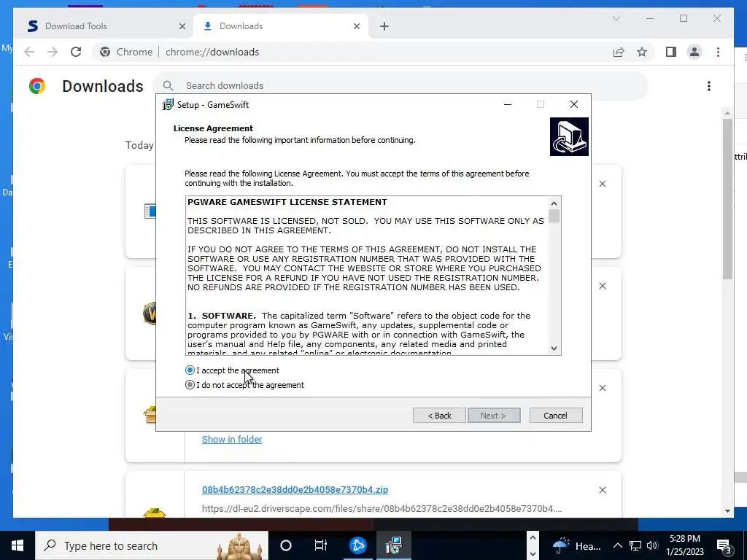This screenshot has width=747, height=560.
Task: Open the notification center icon
Action: point(724,545)
